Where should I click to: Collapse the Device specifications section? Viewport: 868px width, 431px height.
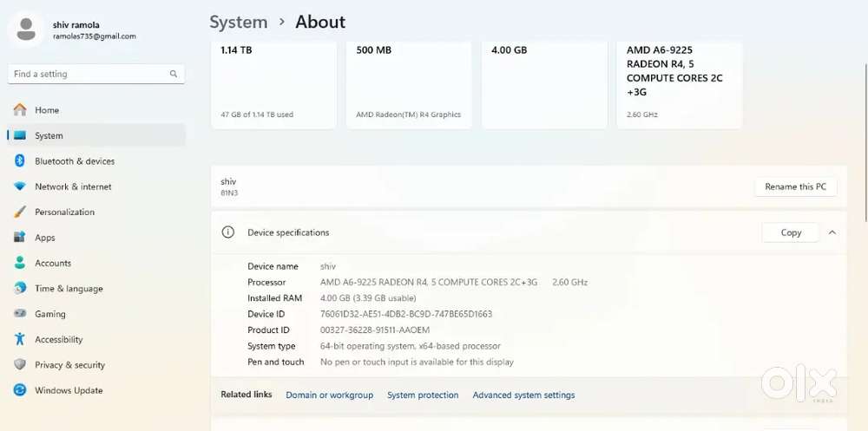coord(832,232)
